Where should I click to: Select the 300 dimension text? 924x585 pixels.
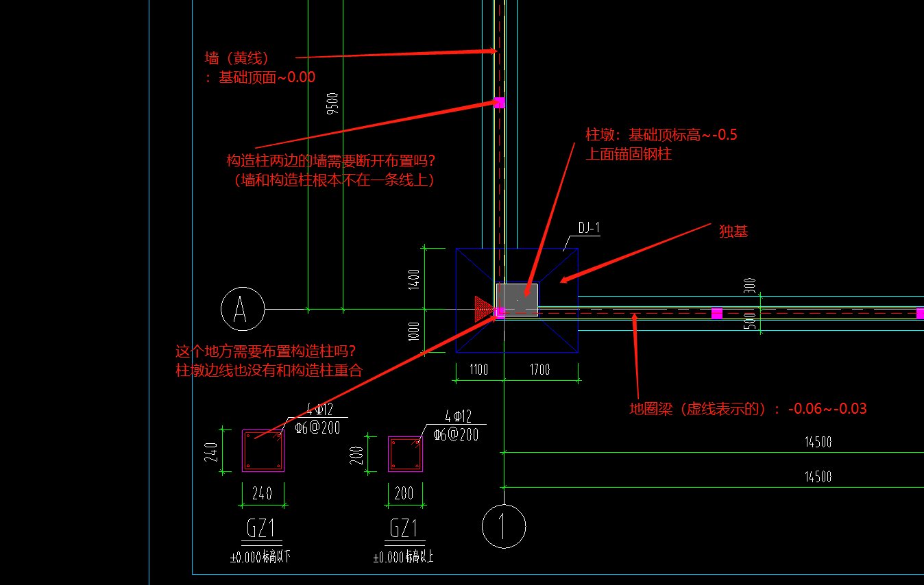point(750,286)
